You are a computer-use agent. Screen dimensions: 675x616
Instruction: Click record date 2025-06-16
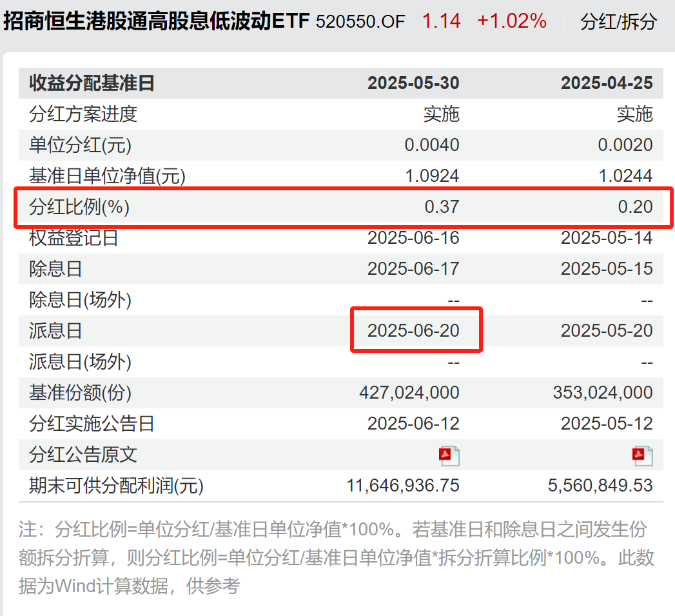(x=413, y=238)
